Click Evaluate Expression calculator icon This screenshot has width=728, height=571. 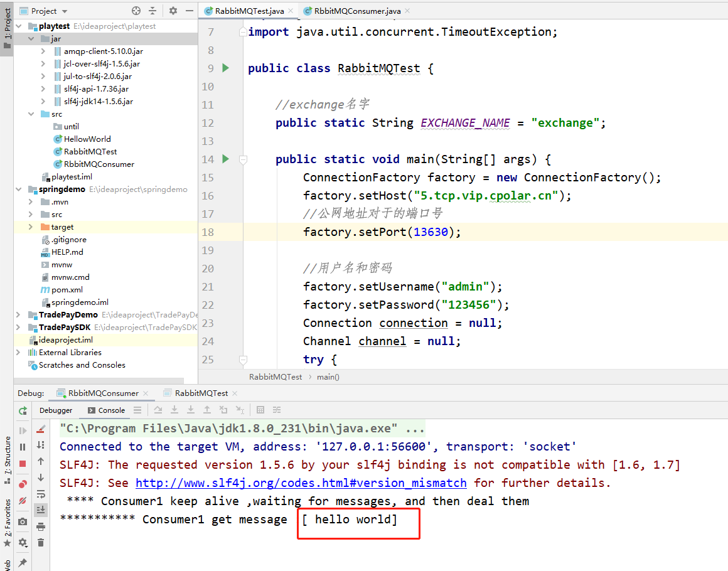click(260, 410)
